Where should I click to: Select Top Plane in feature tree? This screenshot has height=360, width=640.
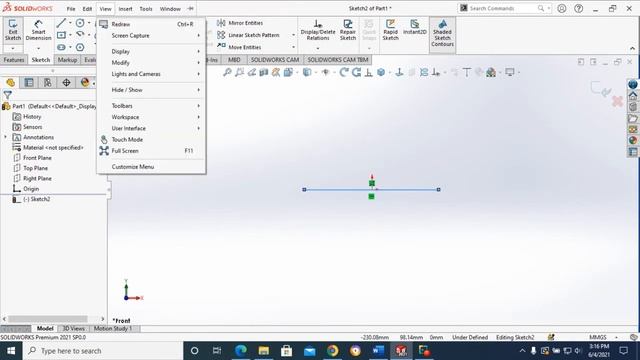tap(36, 168)
